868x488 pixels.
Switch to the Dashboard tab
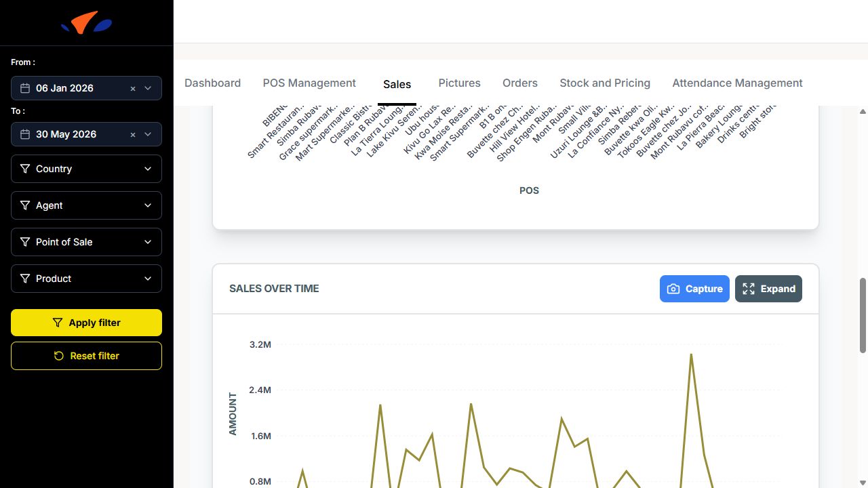point(212,83)
